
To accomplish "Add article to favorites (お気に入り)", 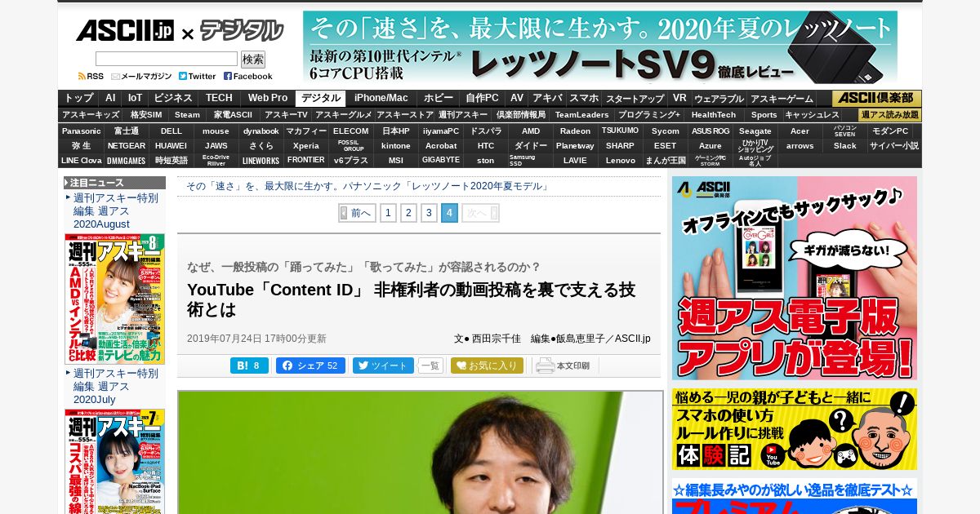I will 487,366.
